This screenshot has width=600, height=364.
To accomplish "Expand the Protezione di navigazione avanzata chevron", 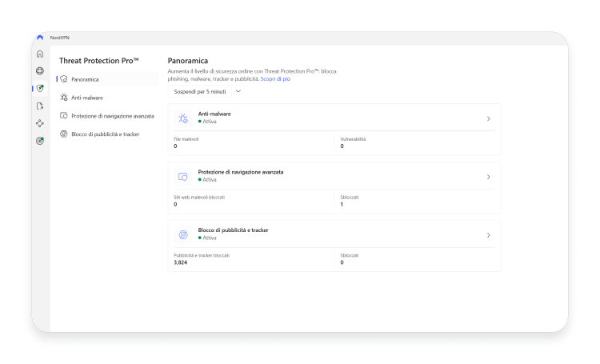I will [x=488, y=177].
